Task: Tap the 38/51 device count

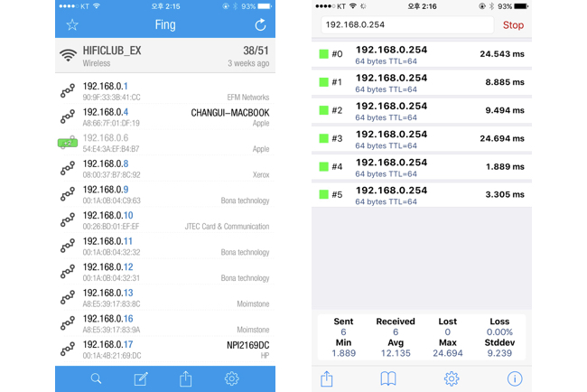Action: tap(256, 51)
